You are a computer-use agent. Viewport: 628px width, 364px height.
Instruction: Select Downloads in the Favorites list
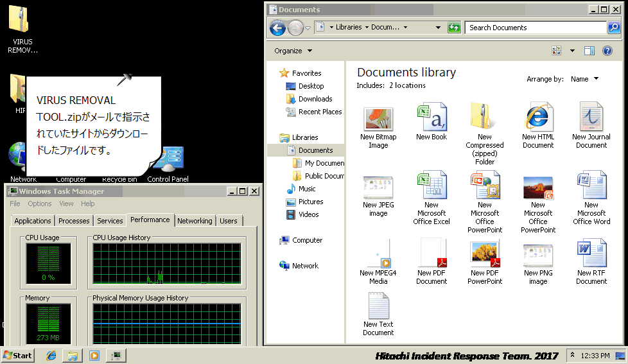pyautogui.click(x=315, y=99)
